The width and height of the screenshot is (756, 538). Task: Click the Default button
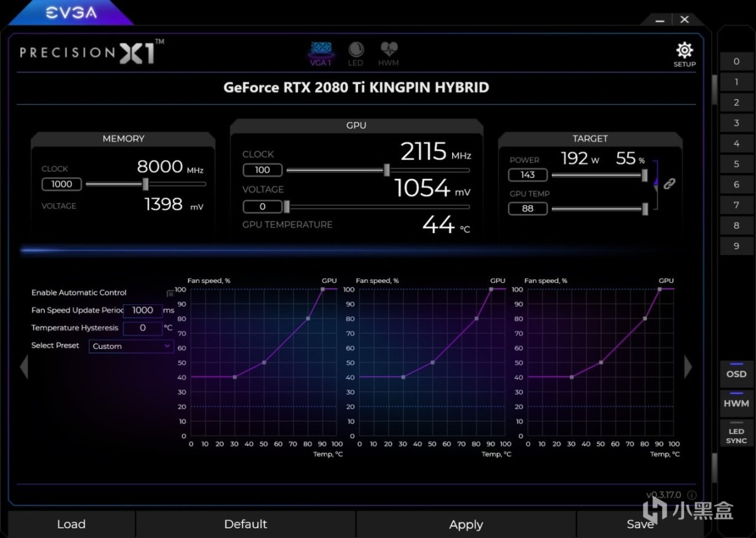[x=245, y=524]
